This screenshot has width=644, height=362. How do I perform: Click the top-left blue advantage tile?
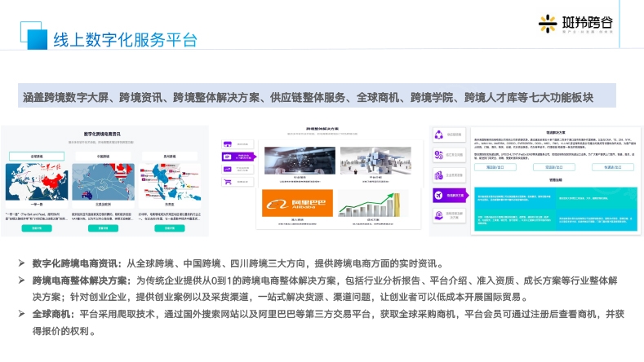click(x=515, y=198)
